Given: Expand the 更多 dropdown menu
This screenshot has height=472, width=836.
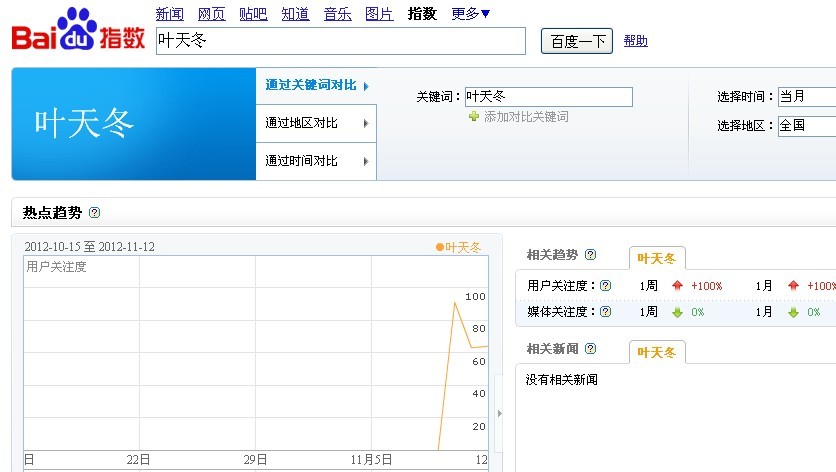Looking at the screenshot, I should coord(471,14).
